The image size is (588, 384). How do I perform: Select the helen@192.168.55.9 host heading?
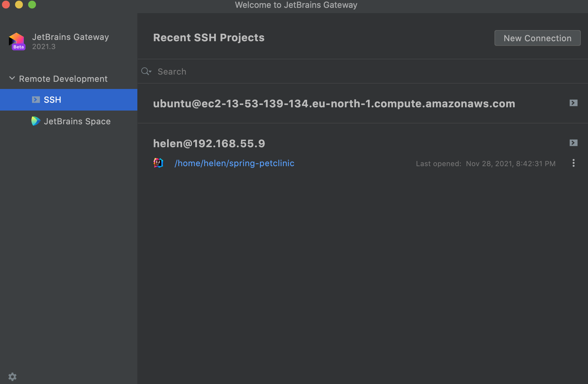pos(209,144)
